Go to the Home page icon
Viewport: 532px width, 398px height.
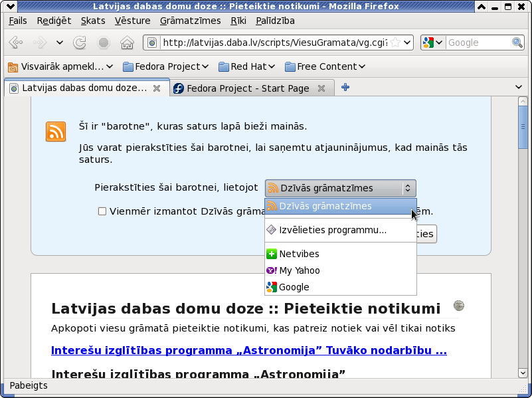(128, 43)
